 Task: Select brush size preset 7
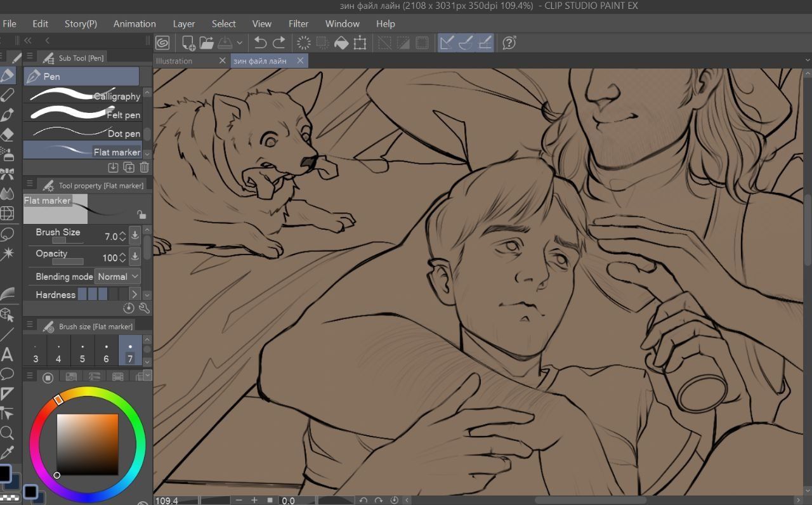click(x=130, y=352)
